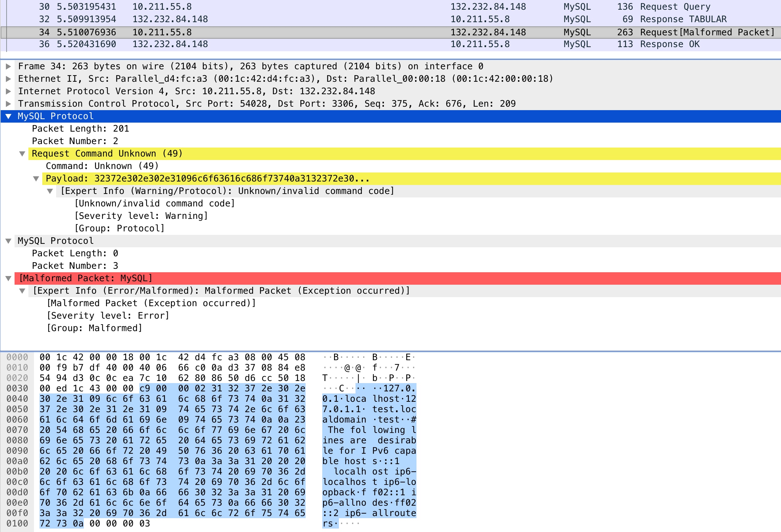Screen dimensions: 781x532
Task: Expand Internet Protocol Version 4 arrow
Action: pos(9,91)
